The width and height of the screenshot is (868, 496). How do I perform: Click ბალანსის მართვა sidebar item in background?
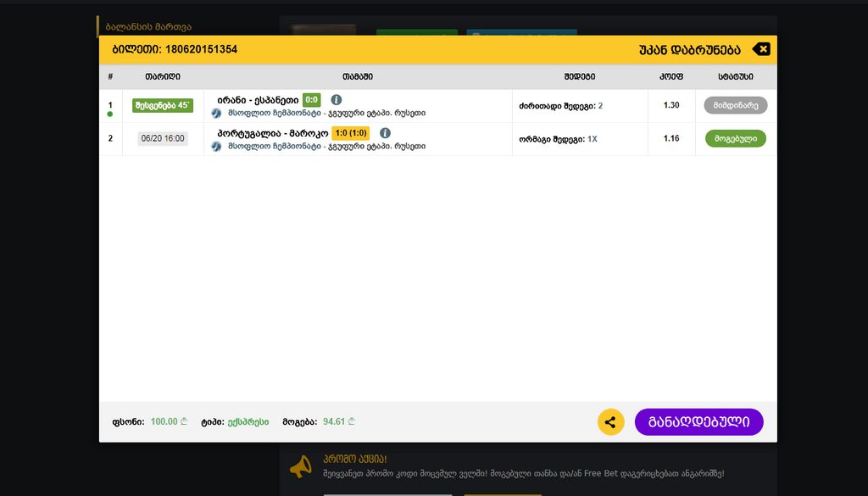[148, 26]
